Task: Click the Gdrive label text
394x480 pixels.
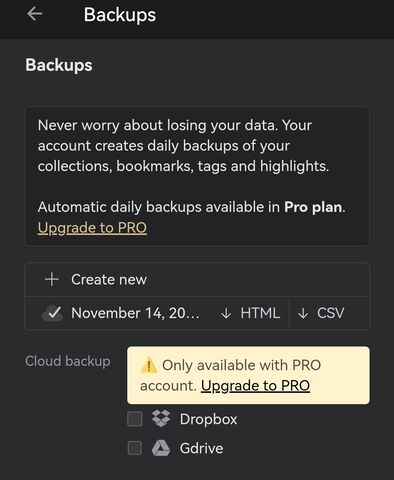Action: pos(201,448)
